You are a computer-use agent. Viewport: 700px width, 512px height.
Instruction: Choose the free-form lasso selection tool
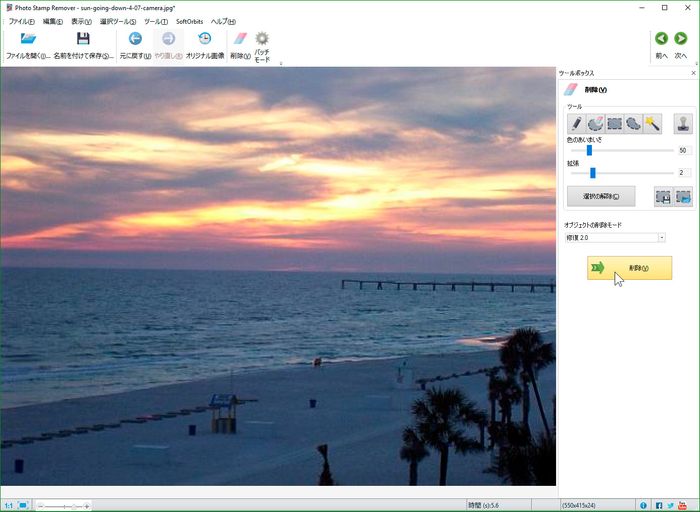pos(633,124)
